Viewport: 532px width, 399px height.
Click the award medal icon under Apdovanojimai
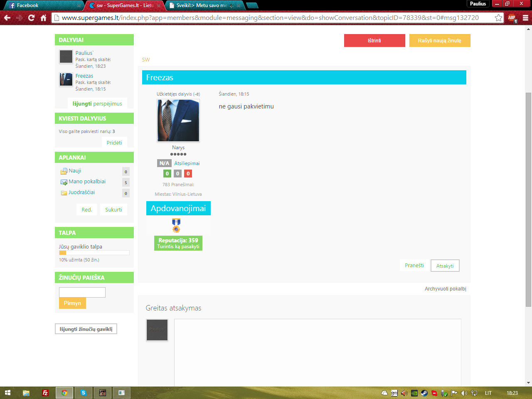pyautogui.click(x=176, y=225)
